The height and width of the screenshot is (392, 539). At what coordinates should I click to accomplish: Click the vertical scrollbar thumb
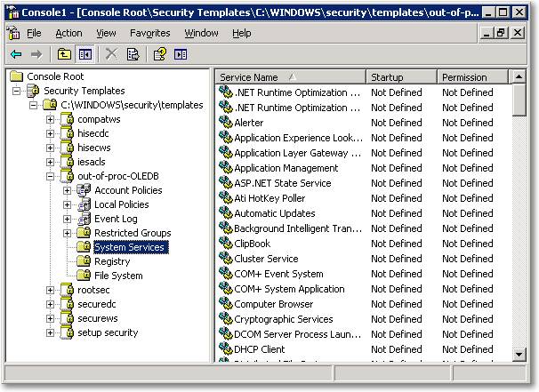coord(519,100)
